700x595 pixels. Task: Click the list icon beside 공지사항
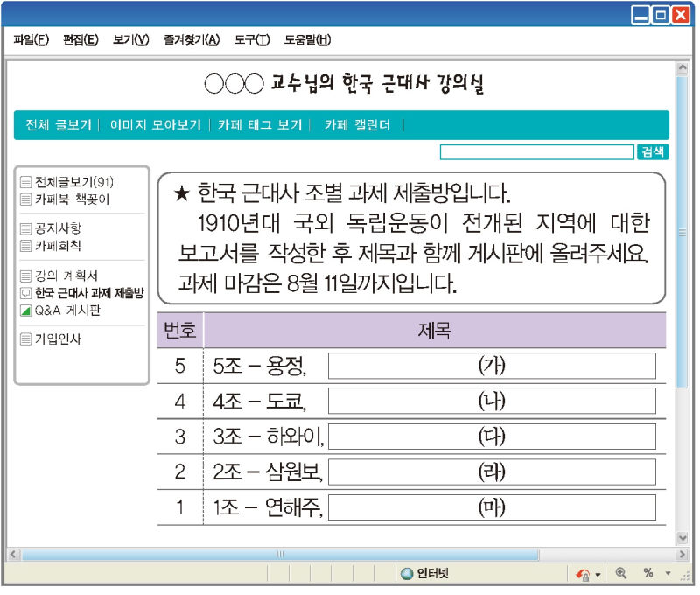tap(26, 229)
